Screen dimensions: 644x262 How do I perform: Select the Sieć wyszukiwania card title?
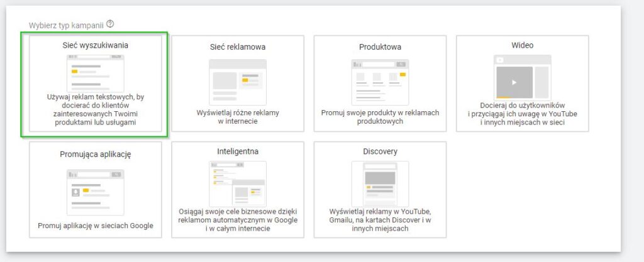(96, 45)
